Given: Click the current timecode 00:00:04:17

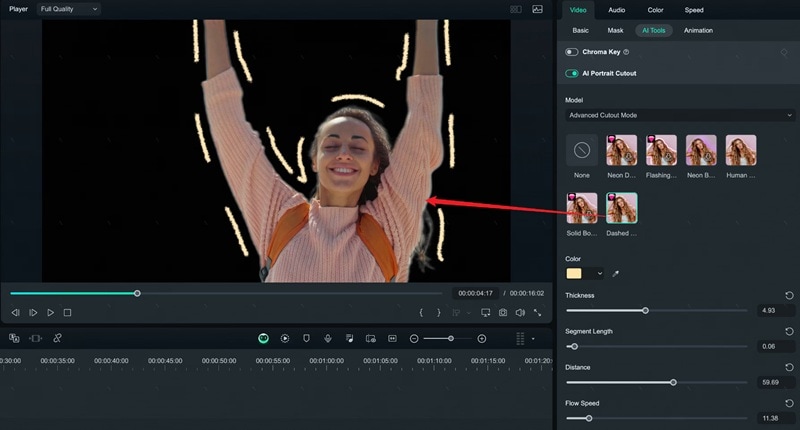Looking at the screenshot, I should pos(476,293).
